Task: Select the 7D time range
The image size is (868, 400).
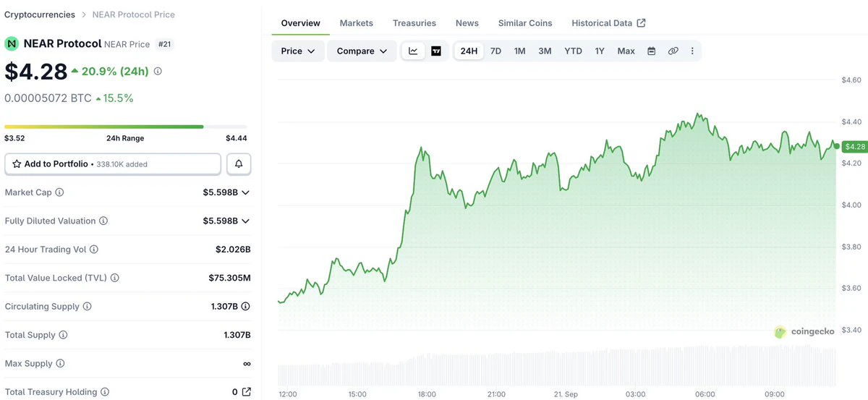Action: (496, 51)
